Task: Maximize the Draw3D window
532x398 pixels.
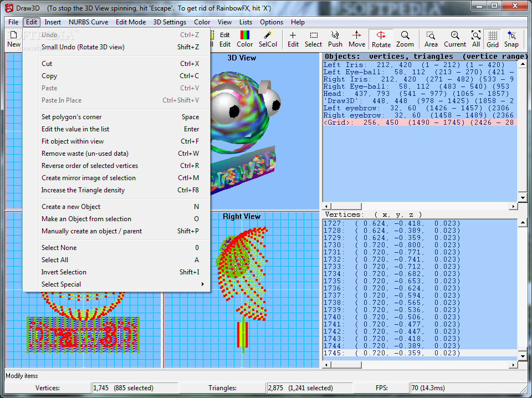Action: pyautogui.click(x=494, y=6)
